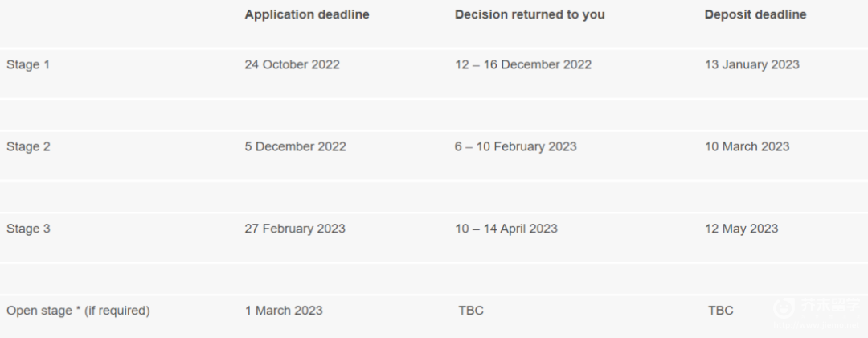The height and width of the screenshot is (338, 868).
Task: Click the 1 March 2023 deadline cell
Action: click(x=284, y=311)
